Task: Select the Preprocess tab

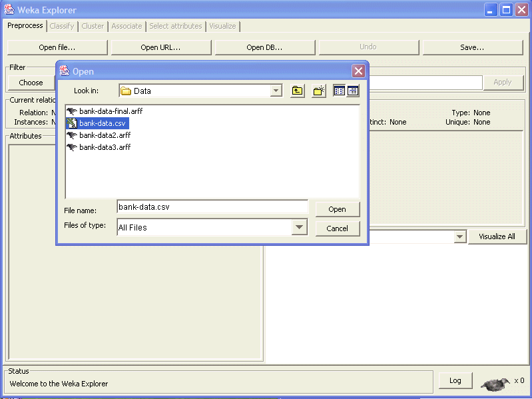Action: (25, 26)
